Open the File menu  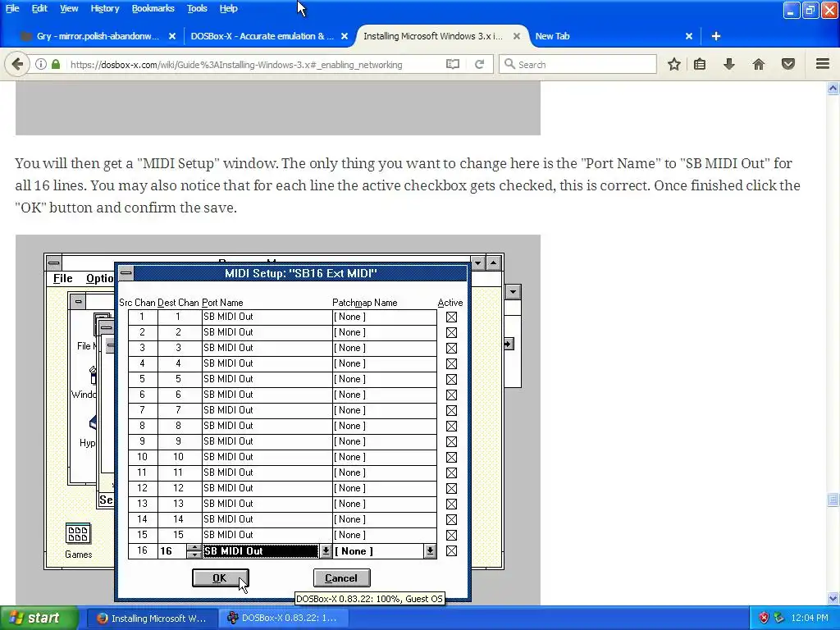coord(12,8)
